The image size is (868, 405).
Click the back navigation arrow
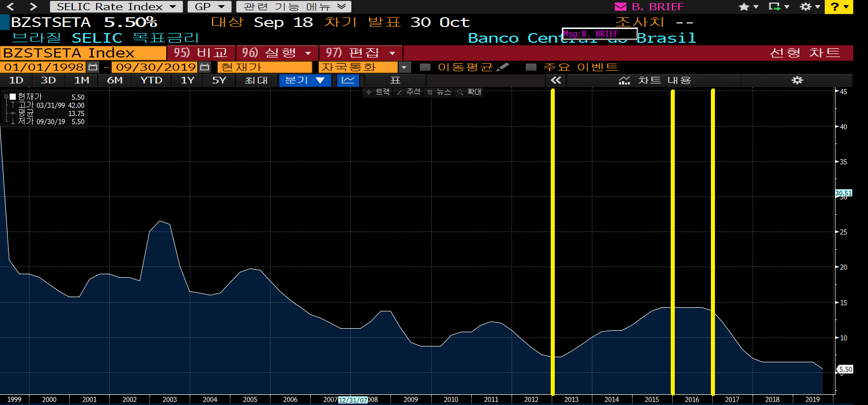tap(10, 7)
